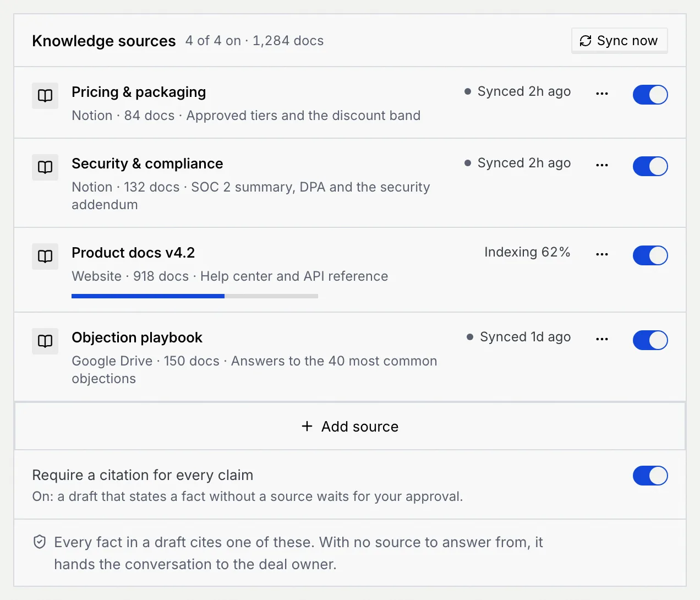Click the book icon for Pricing & packaging
This screenshot has width=700, height=600.
[45, 96]
